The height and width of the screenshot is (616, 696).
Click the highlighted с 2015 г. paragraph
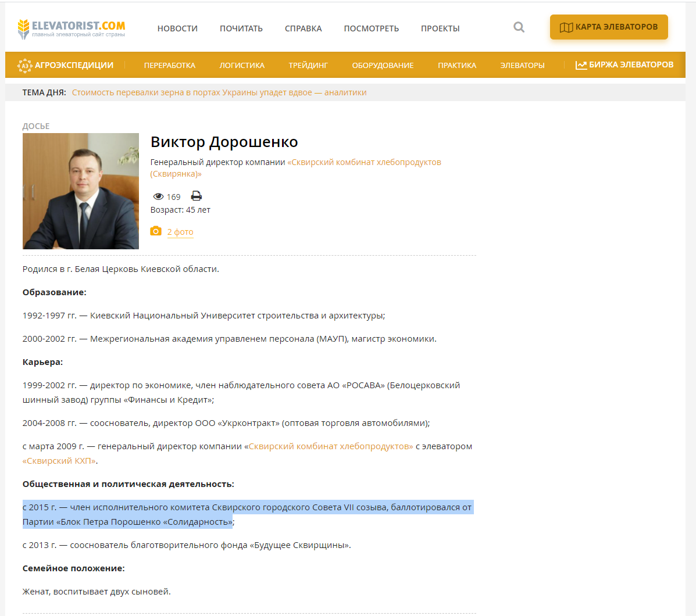(247, 514)
